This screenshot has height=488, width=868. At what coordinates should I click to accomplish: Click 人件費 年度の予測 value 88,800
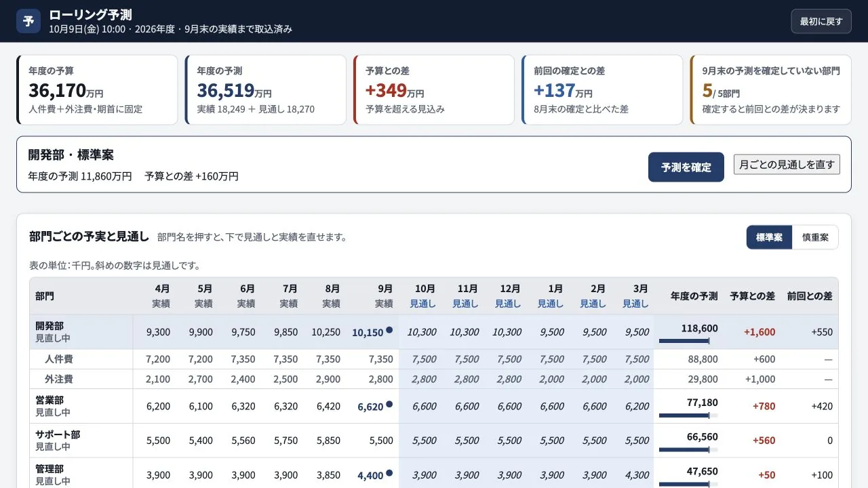(703, 359)
